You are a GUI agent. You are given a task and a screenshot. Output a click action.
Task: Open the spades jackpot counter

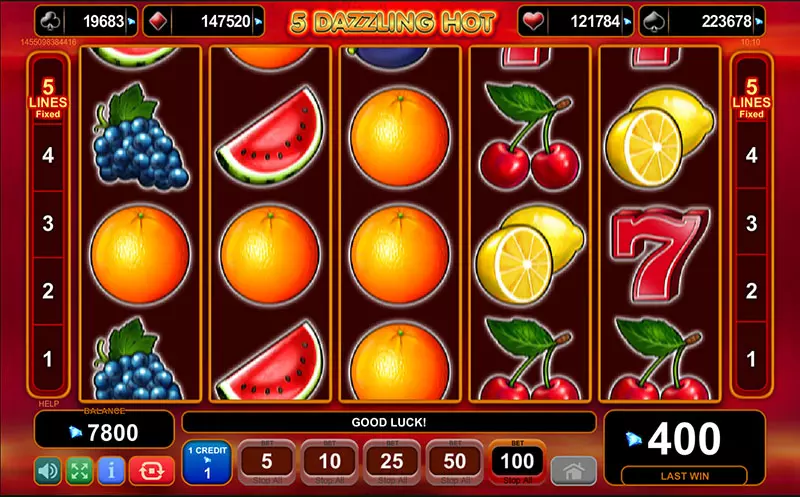702,21
